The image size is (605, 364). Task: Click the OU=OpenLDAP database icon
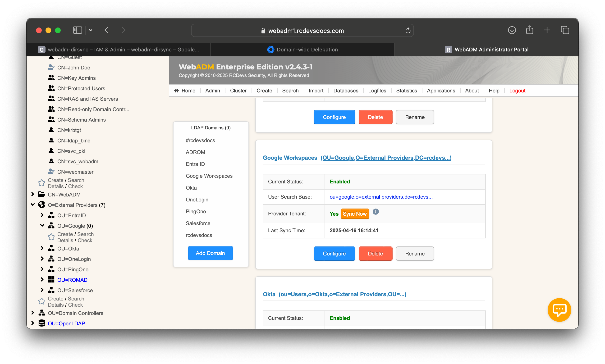[42, 323]
